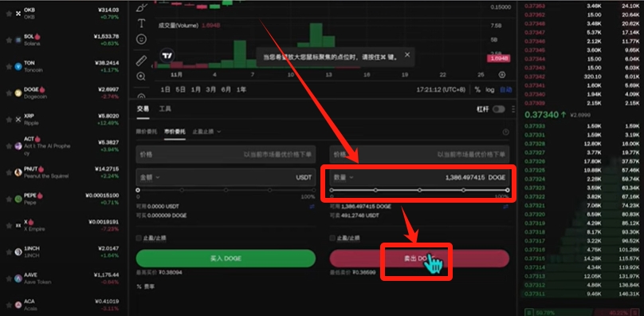The width and height of the screenshot is (644, 316).
Task: Switch to the 工具 tab
Action: (165, 109)
